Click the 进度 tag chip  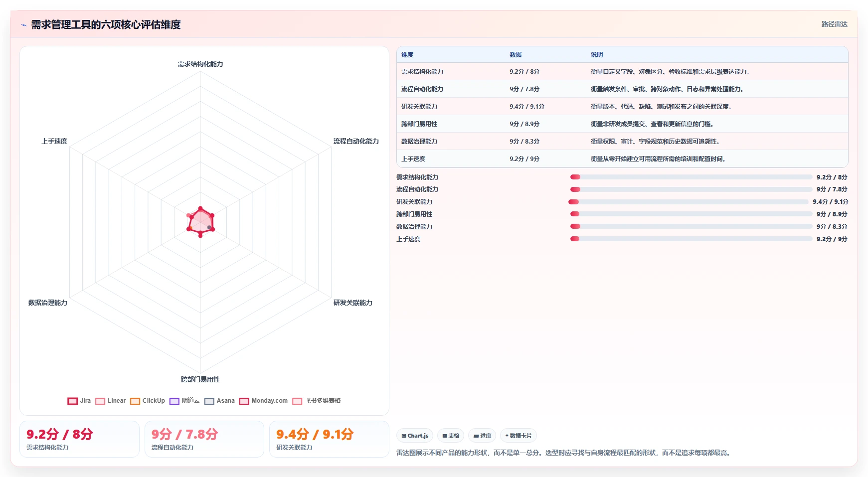point(482,436)
